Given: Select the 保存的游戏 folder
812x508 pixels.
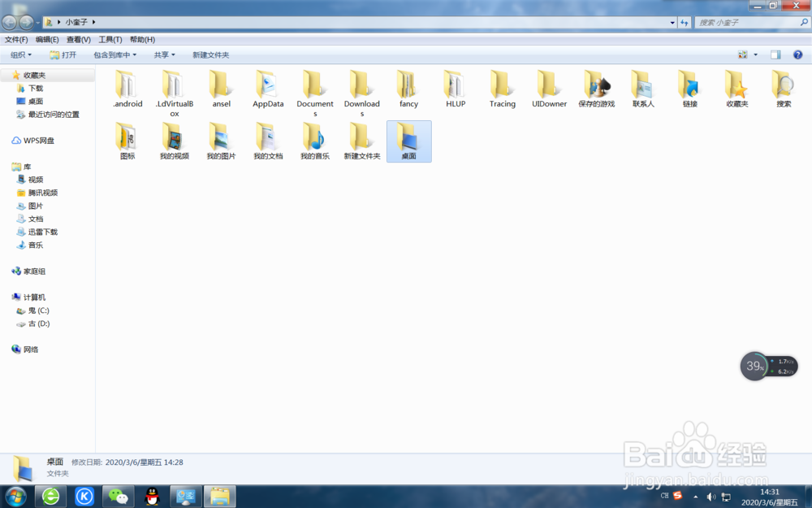Looking at the screenshot, I should click(597, 89).
